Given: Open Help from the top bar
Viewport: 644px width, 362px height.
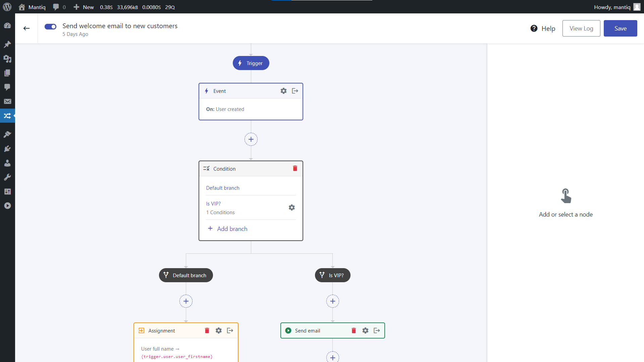Looking at the screenshot, I should (542, 28).
